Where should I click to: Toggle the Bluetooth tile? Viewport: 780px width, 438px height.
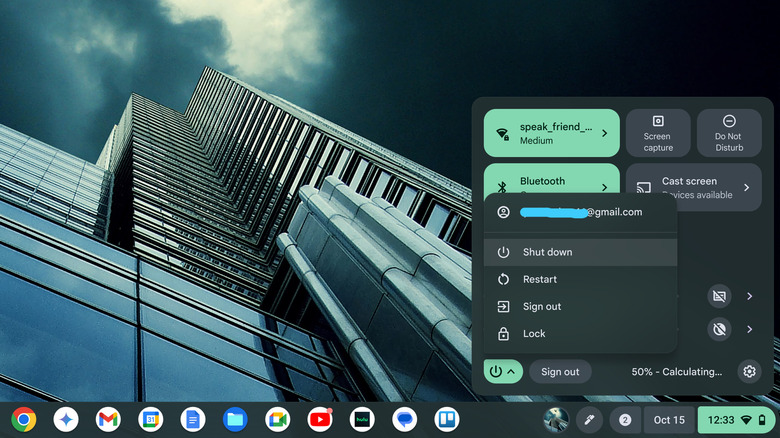pos(540,180)
